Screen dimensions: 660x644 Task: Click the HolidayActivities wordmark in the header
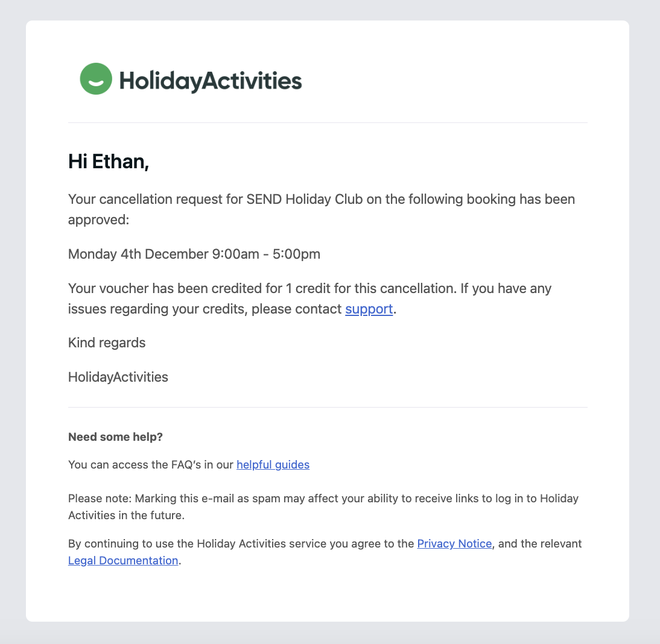(x=210, y=80)
